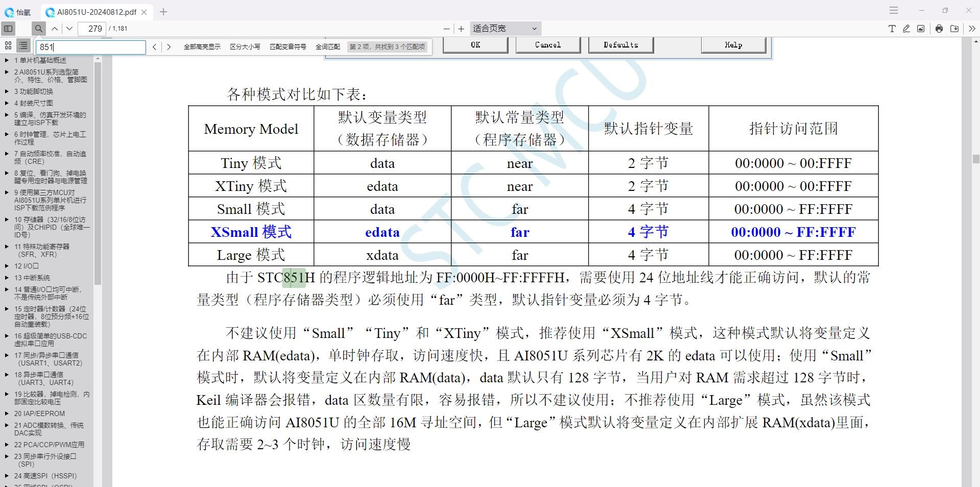Zoom out with the minus button

pos(446,29)
